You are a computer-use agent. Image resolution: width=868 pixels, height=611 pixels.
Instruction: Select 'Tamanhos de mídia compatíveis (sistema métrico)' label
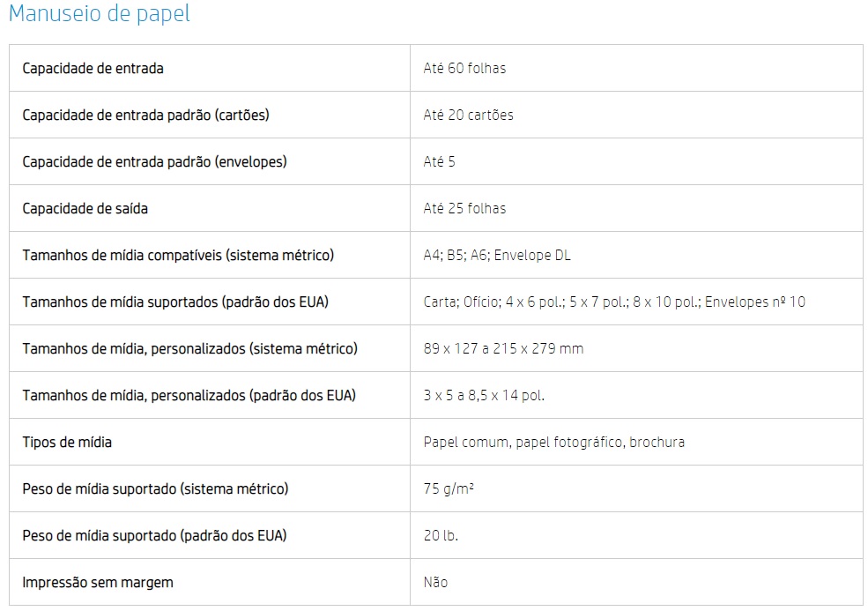tap(178, 256)
